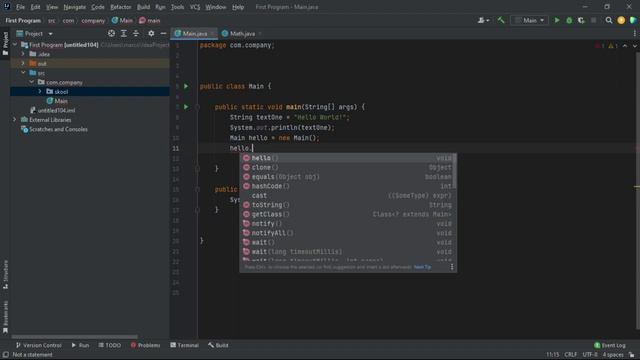Open Search Everywhere magnifier icon
This screenshot has height=360, width=640.
pos(609,20)
